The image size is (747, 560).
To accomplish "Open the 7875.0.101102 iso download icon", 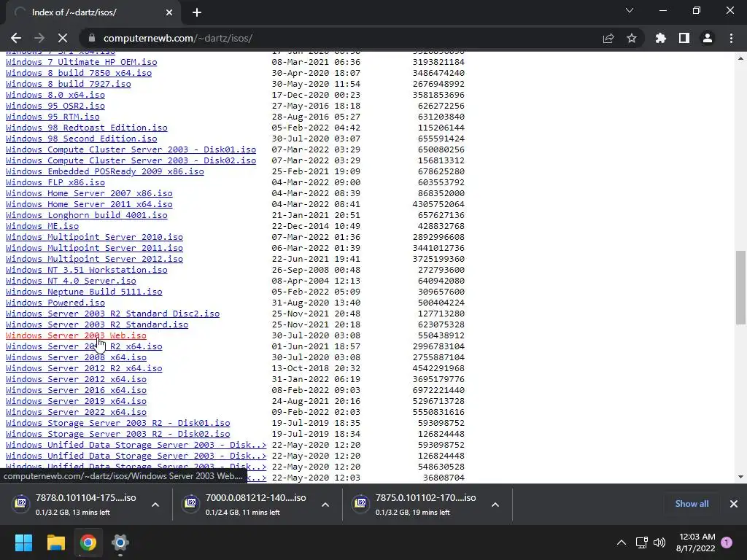I will (x=360, y=503).
